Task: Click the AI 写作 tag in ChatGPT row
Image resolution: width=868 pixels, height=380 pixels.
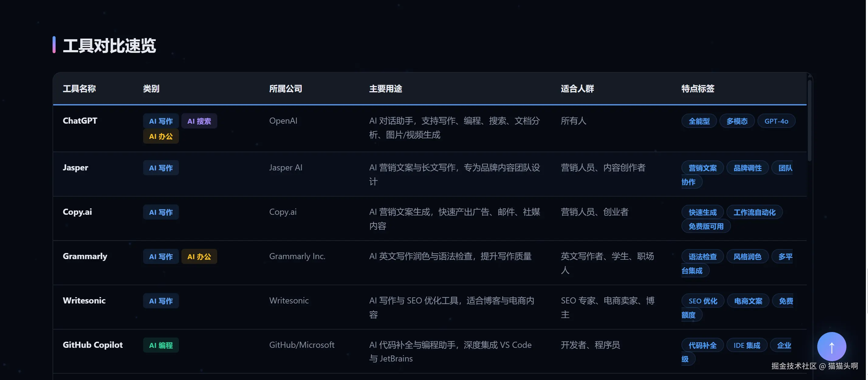Action: click(161, 121)
